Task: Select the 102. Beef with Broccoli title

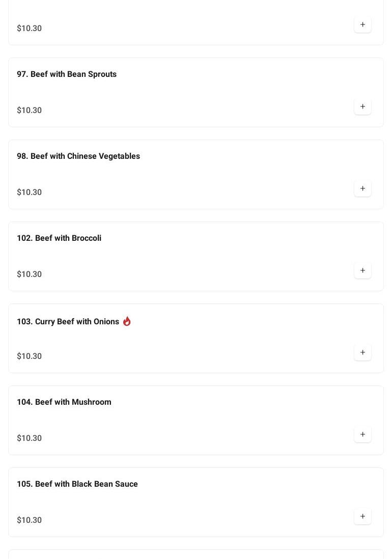Action: 59,238
